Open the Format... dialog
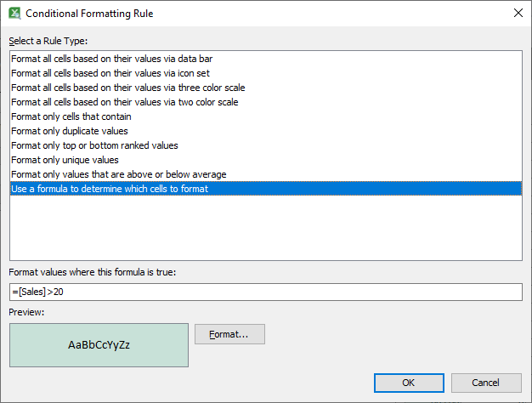 (x=229, y=334)
